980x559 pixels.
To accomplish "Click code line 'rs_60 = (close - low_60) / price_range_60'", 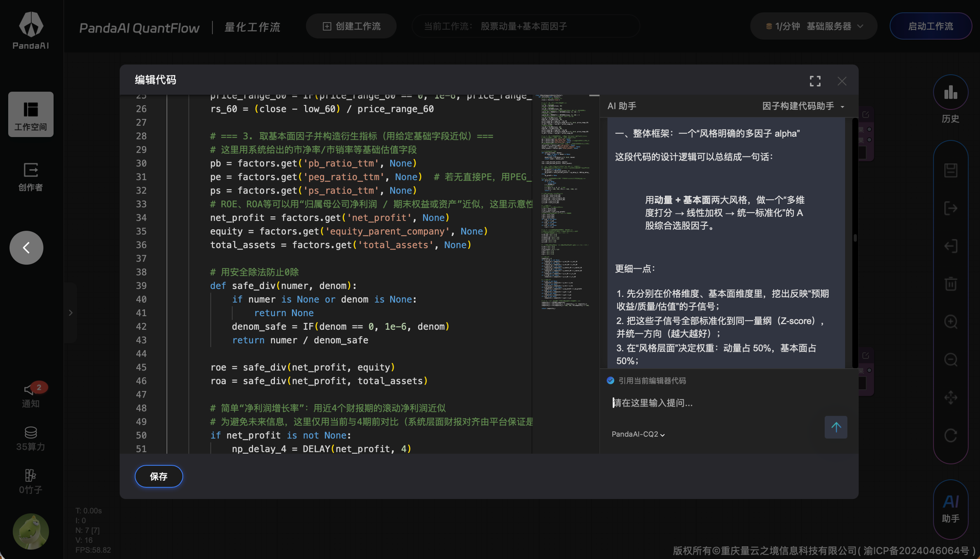I will point(322,109).
